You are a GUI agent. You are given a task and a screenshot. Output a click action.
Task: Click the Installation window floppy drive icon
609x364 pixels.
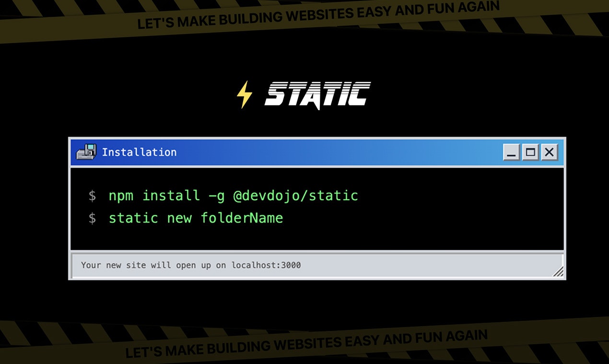[86, 152]
